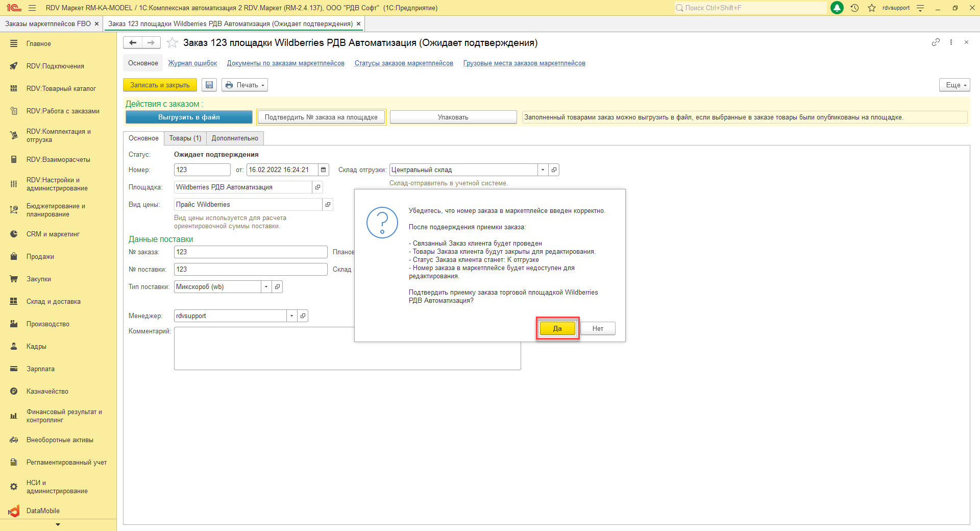Expand the Тип поставки dropdown arrow
Image resolution: width=980 pixels, height=531 pixels.
266,287
